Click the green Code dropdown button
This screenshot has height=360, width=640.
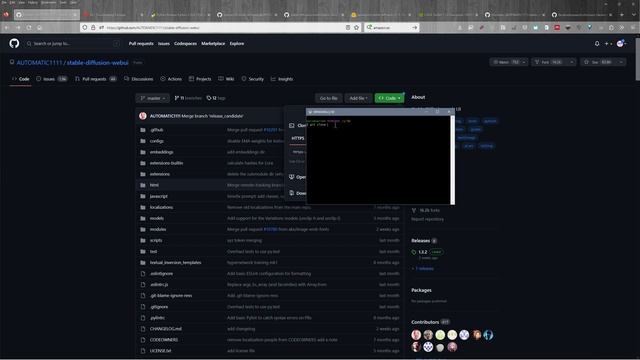click(x=389, y=98)
